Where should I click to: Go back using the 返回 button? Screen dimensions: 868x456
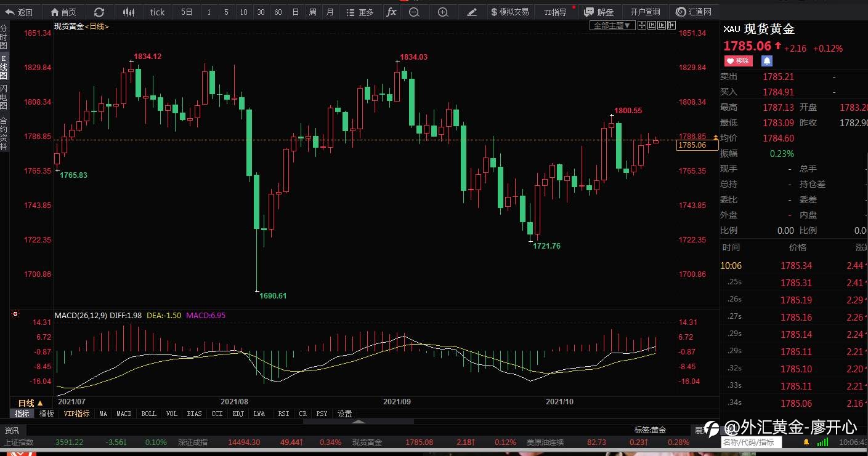tap(19, 12)
